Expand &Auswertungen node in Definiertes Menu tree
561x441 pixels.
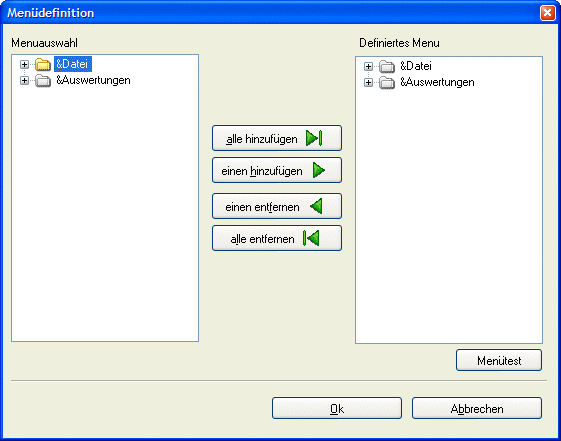[368, 83]
